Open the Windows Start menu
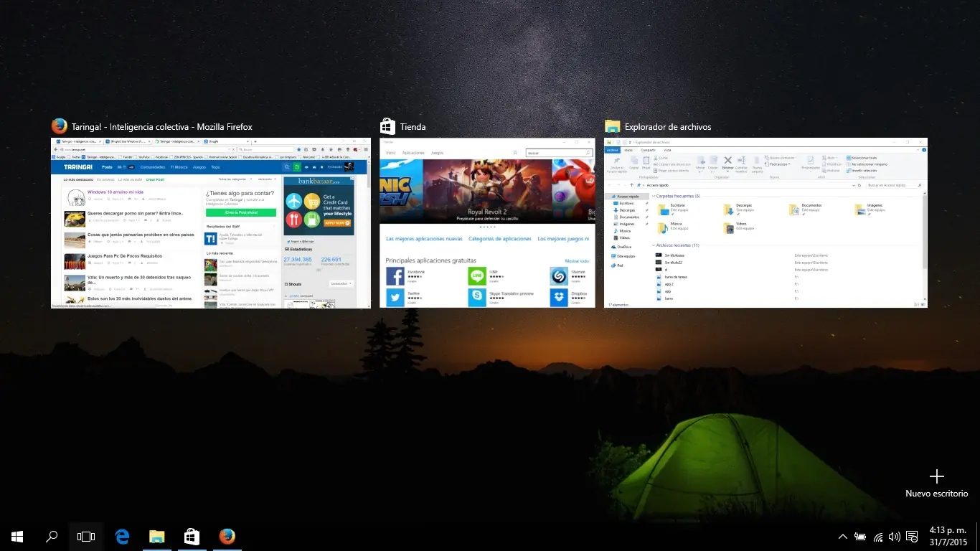 tap(17, 536)
